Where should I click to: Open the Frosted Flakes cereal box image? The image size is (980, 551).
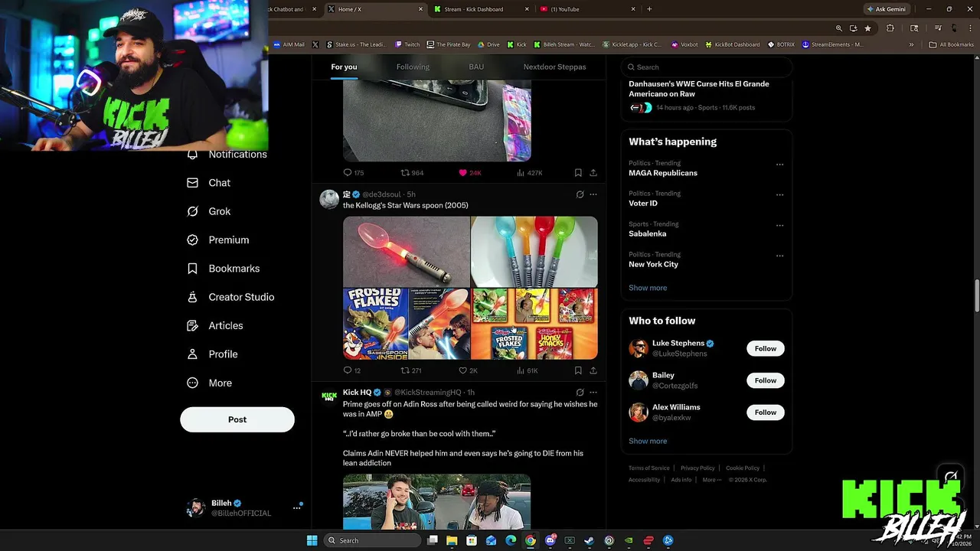(x=407, y=324)
